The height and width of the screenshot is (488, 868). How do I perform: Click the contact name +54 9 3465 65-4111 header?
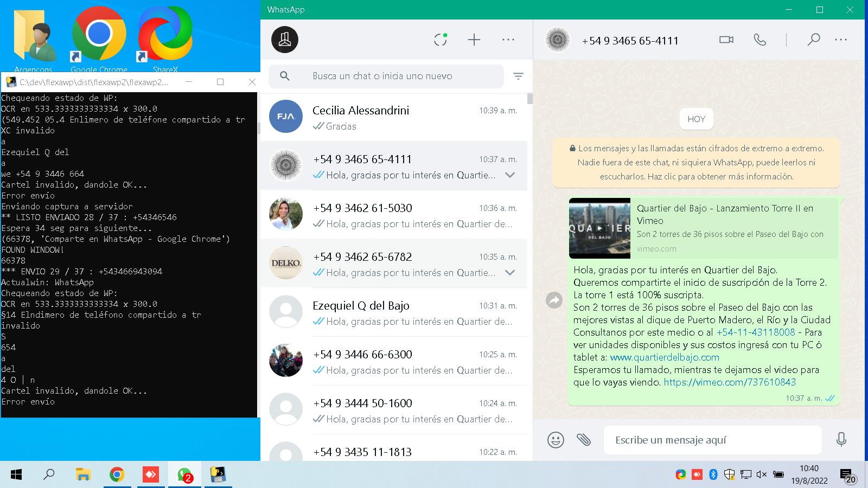click(630, 41)
